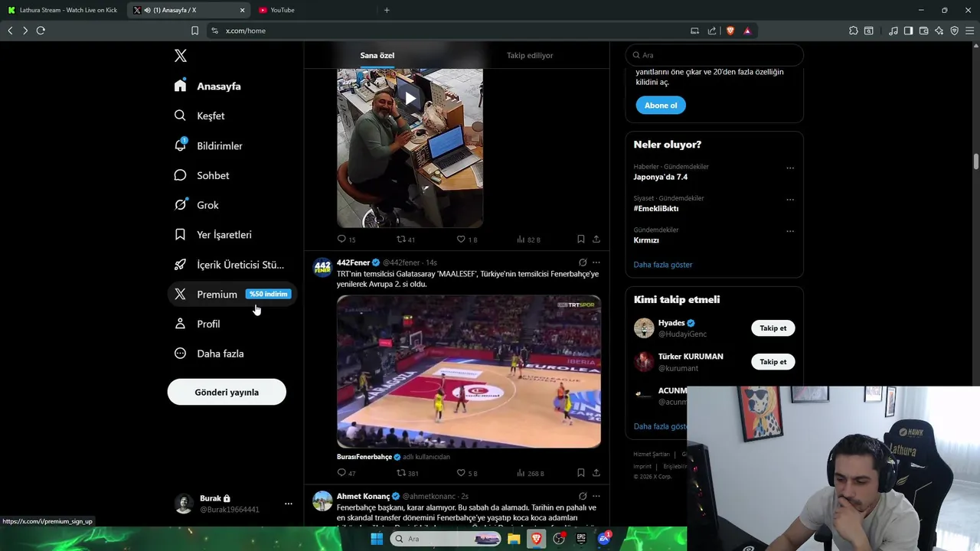Open BurasıFenerbahçe source link
Screen dimensions: 980x551
click(364, 457)
